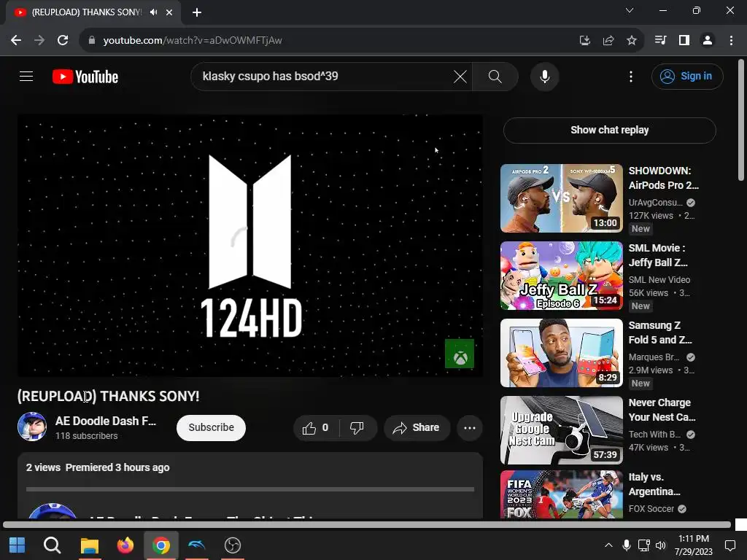Click 'SML New Video' channel name
The image size is (747, 560).
tap(659, 279)
